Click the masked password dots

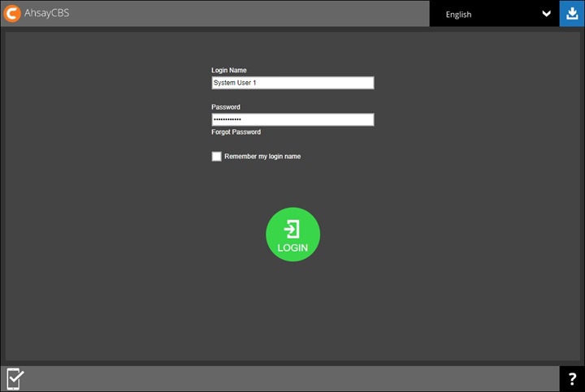227,119
